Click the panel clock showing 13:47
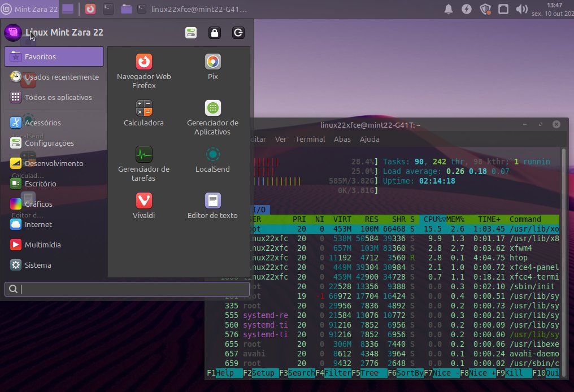Image resolution: width=574 pixels, height=392 pixels. (553, 9)
